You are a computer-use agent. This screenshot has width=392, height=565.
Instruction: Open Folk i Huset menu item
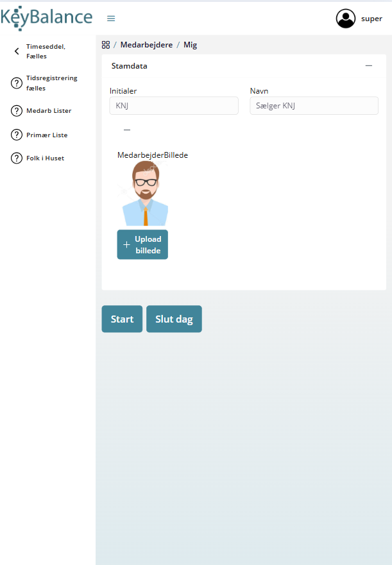point(45,158)
